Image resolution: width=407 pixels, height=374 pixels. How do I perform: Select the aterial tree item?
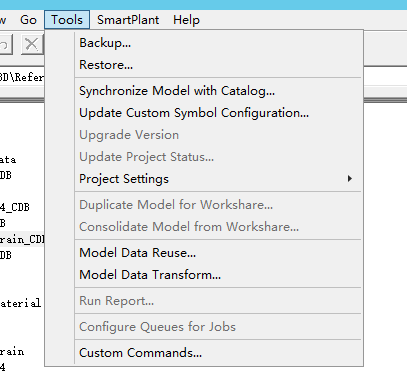[21, 303]
